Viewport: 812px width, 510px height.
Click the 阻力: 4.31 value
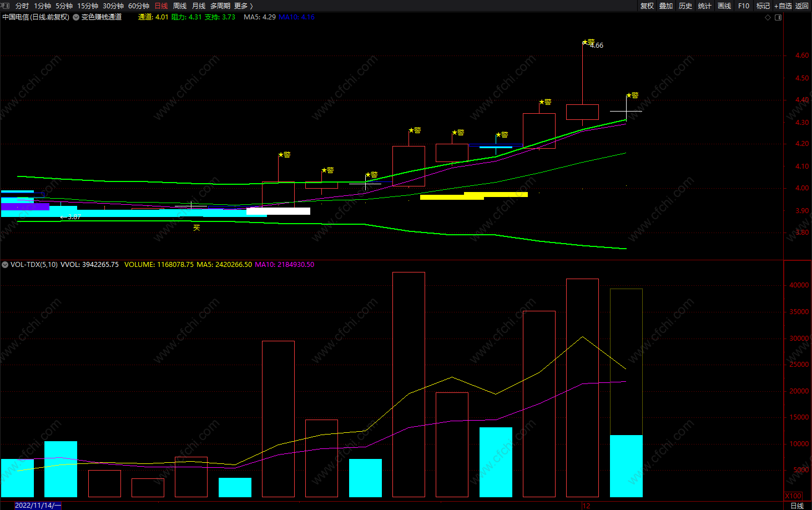point(186,17)
